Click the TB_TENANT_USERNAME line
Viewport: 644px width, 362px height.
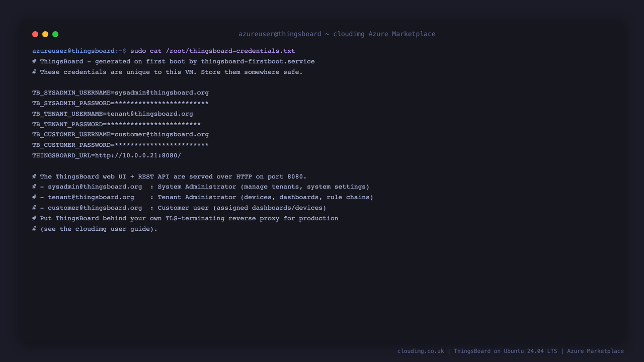[113, 114]
